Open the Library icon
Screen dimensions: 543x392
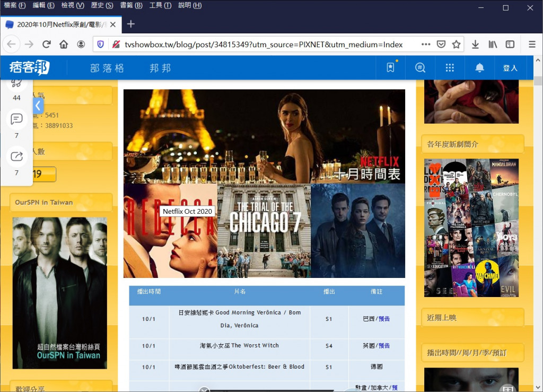tap(493, 45)
